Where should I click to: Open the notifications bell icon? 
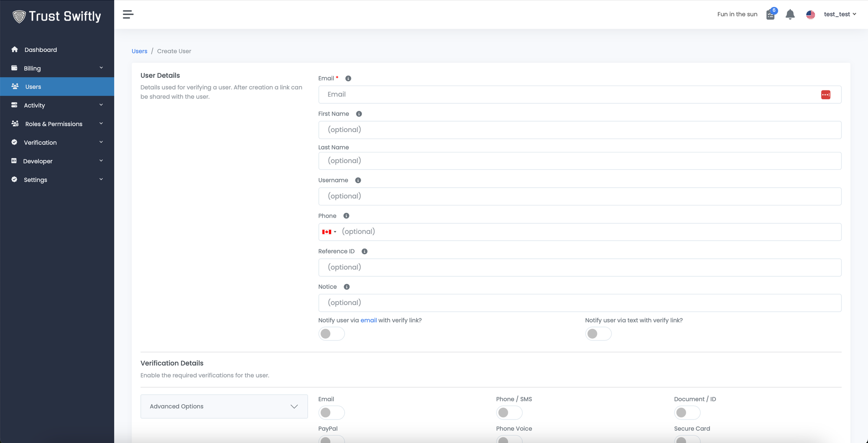tap(790, 14)
